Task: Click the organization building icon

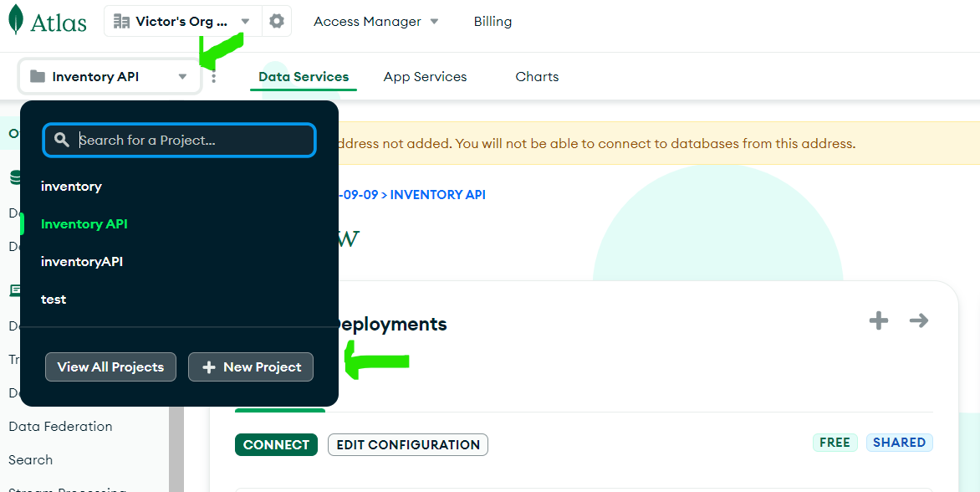Action: click(121, 21)
